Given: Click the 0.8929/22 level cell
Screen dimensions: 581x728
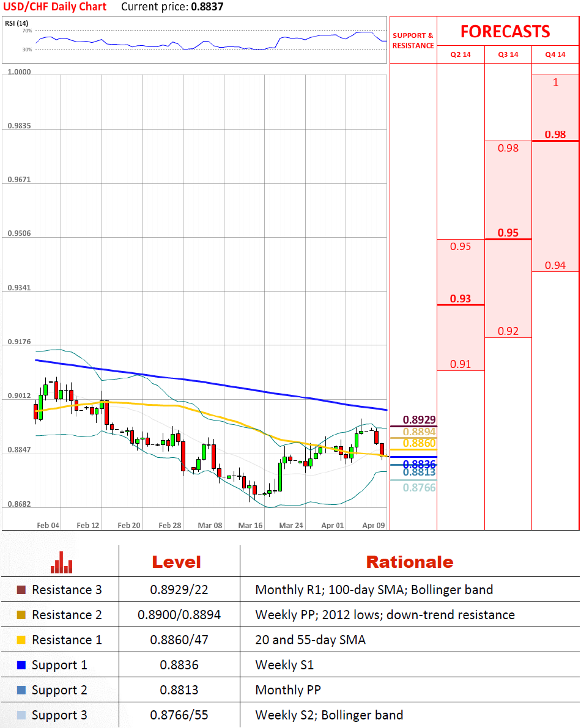Looking at the screenshot, I should pyautogui.click(x=179, y=590).
